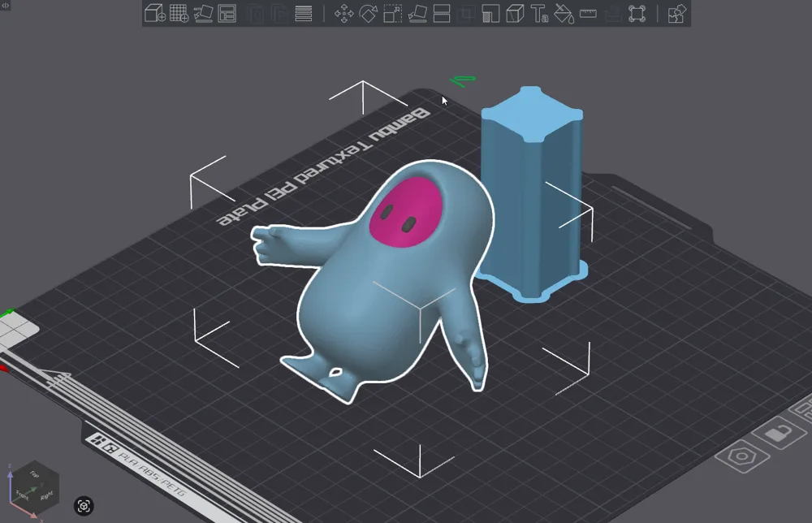Click the Add model cube icon
Image resolution: width=812 pixels, height=523 pixels.
(155, 14)
